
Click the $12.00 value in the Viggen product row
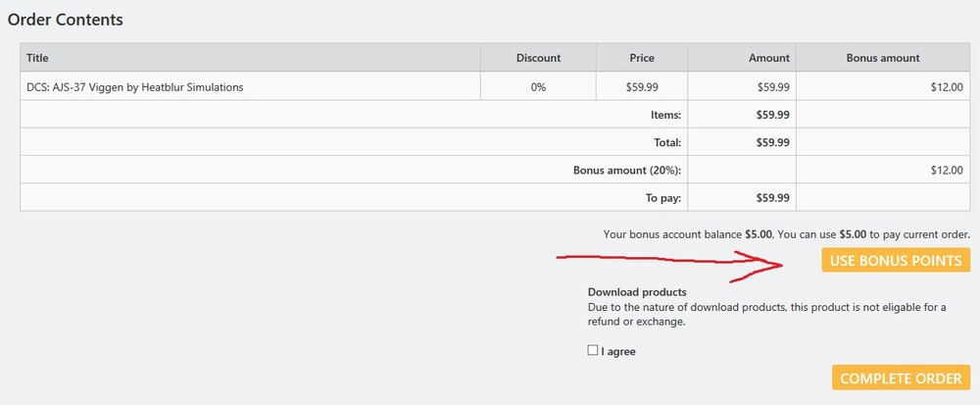947,87
